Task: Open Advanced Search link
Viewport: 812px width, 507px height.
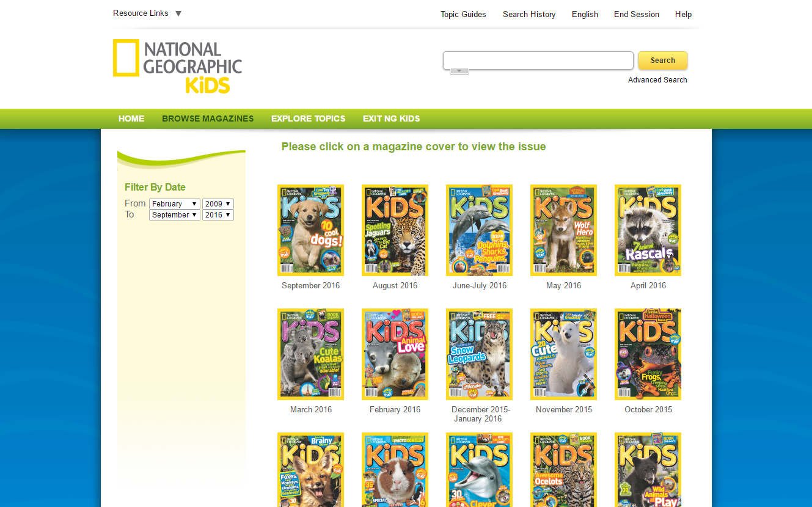Action: 657,80
